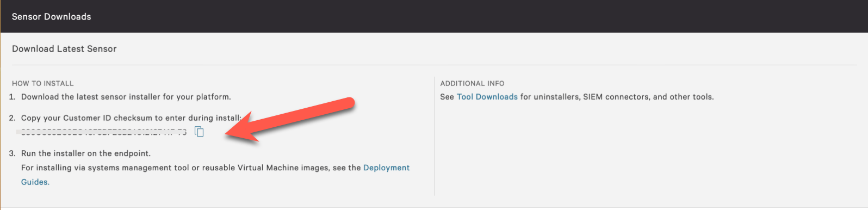Viewport: 868px width, 210px height.
Task: Click the step number 1 marker
Action: click(13, 97)
